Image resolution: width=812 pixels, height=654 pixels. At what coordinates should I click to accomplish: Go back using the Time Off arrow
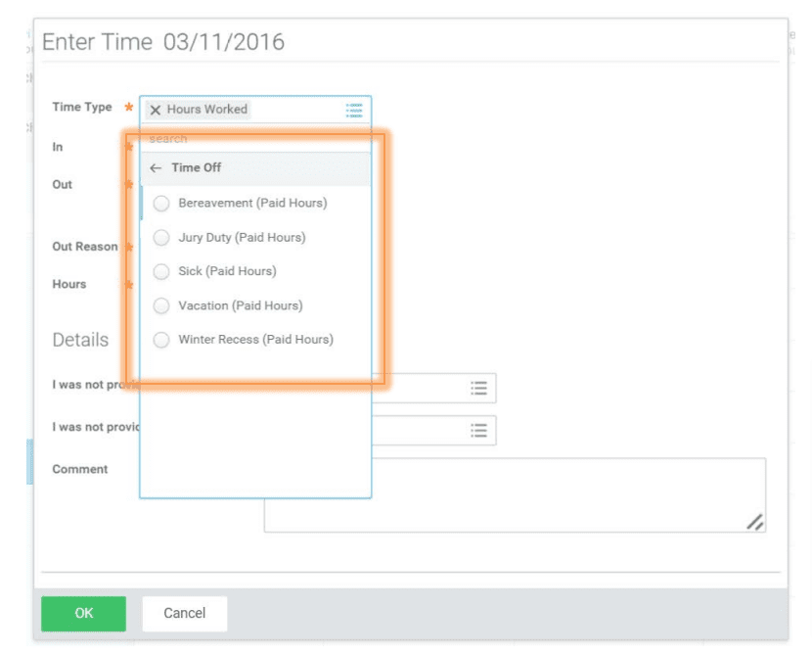(x=156, y=167)
